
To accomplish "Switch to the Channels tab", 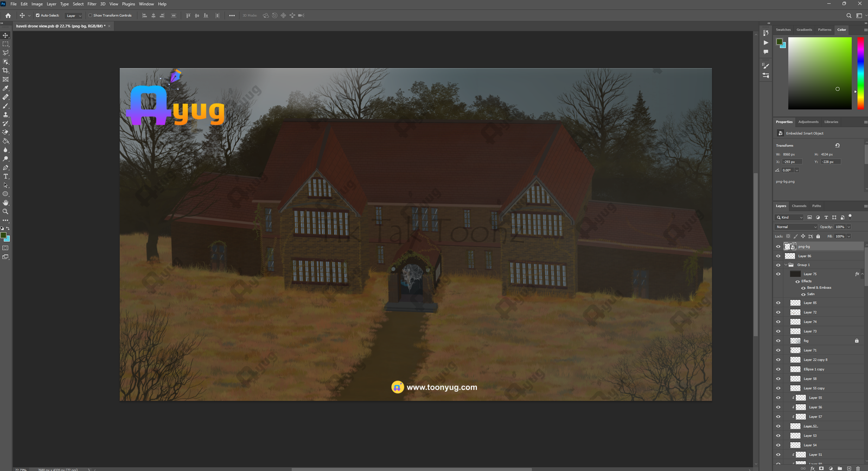I will coord(799,206).
